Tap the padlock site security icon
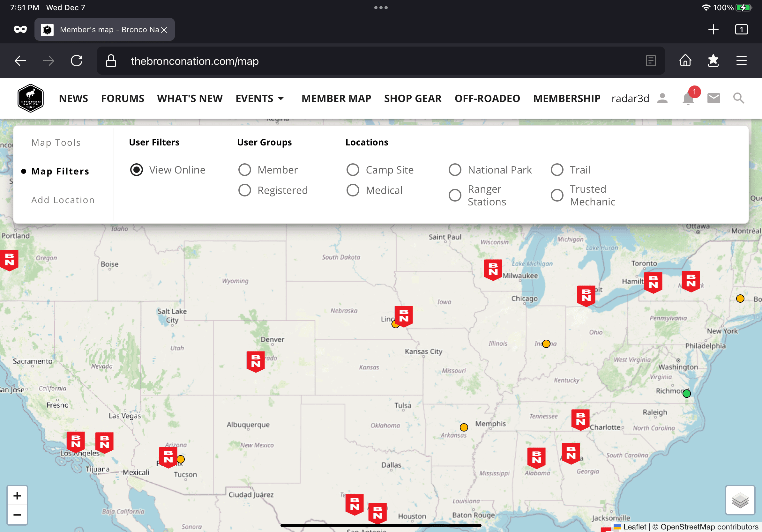 tap(111, 61)
